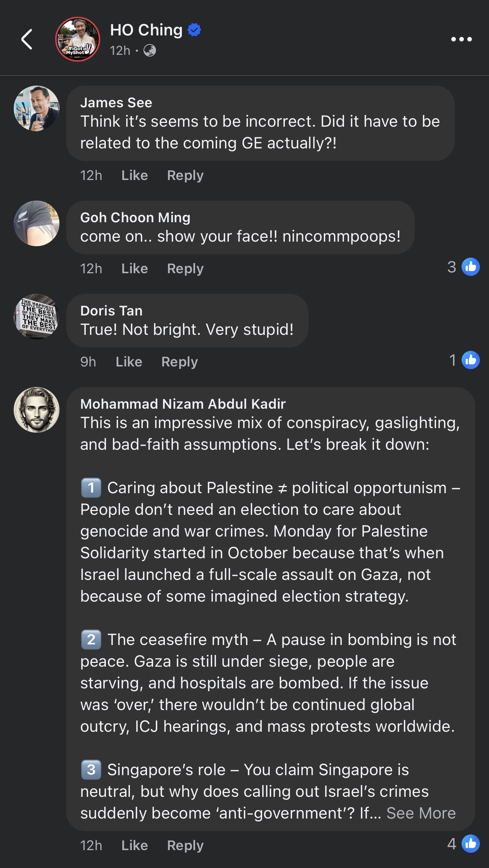Expand the comment with See More
This screenshot has height=868, width=489.
tap(421, 813)
